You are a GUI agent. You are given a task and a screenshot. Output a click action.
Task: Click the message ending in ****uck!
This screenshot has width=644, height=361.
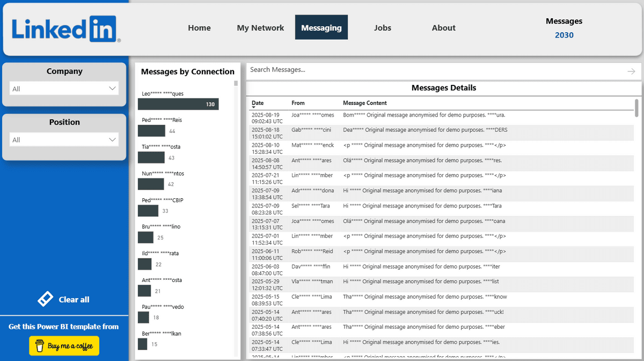click(423, 312)
